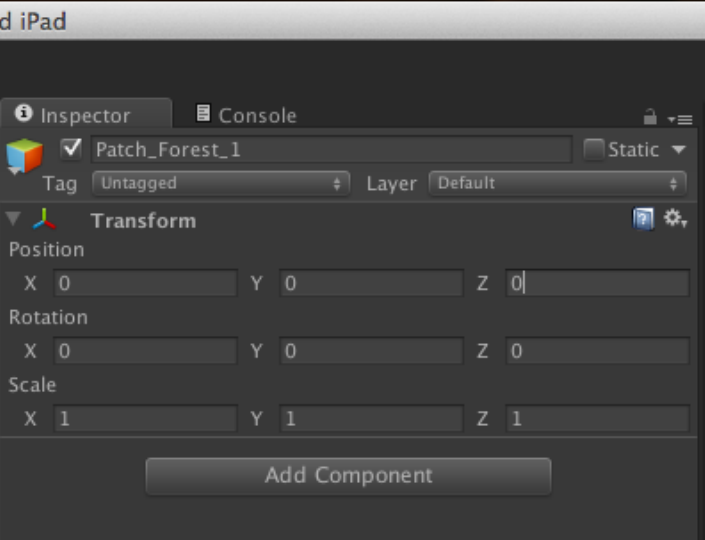Viewport: 705px width, 540px height.
Task: Click the Patch_Forest_1 name field
Action: pyautogui.click(x=330, y=150)
